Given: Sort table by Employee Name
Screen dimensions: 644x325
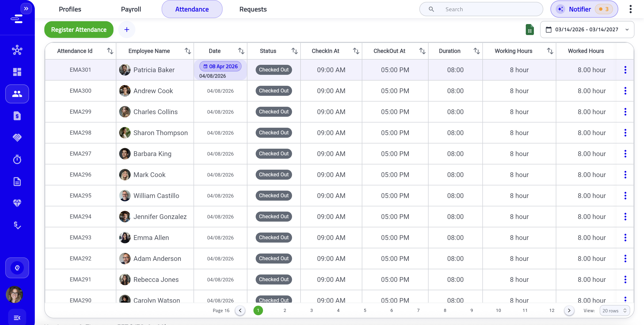Looking at the screenshot, I should [188, 51].
